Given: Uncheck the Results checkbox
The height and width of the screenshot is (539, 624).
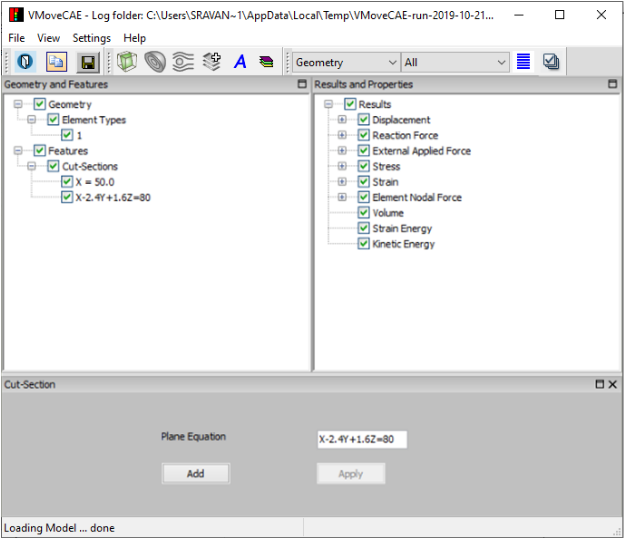Looking at the screenshot, I should pyautogui.click(x=350, y=104).
